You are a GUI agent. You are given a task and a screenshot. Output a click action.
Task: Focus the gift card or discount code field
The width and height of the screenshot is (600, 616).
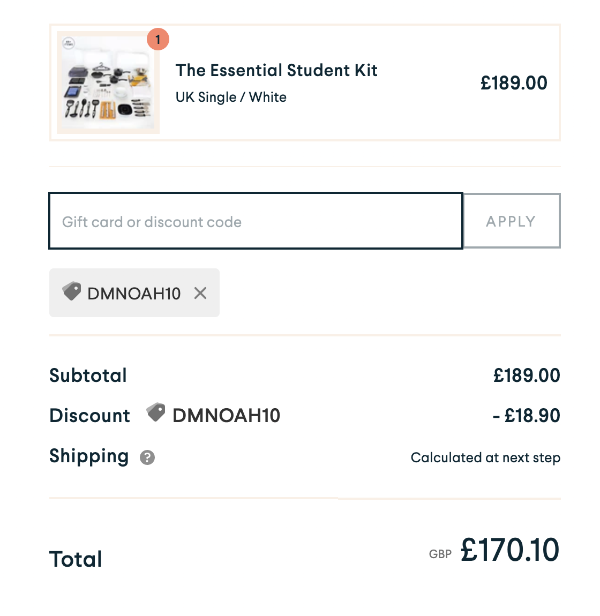pyautogui.click(x=255, y=221)
